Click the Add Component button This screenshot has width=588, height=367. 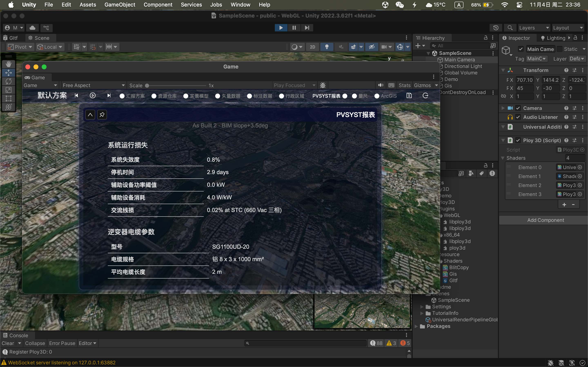pos(546,220)
